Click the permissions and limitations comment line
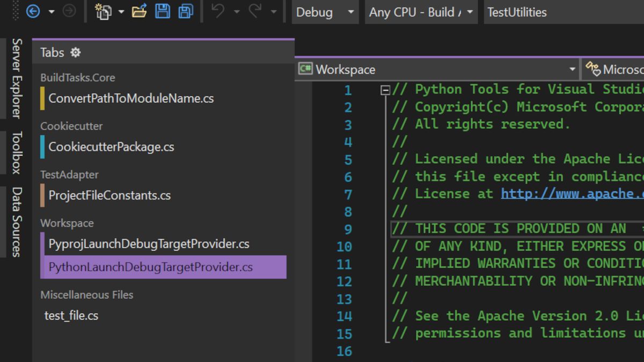Viewport: 644px width, 362px height. pos(518,333)
